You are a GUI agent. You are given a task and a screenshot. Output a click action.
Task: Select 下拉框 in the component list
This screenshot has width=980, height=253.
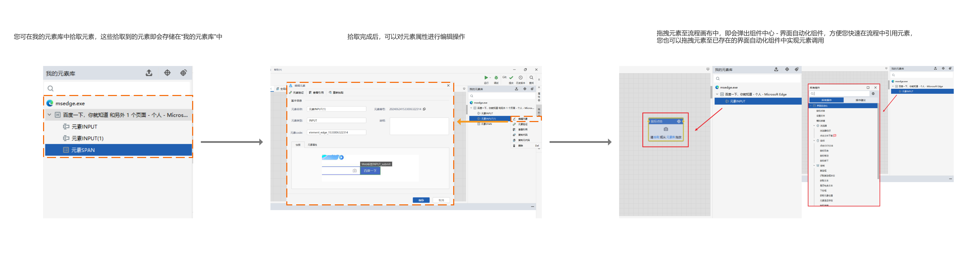(x=823, y=190)
